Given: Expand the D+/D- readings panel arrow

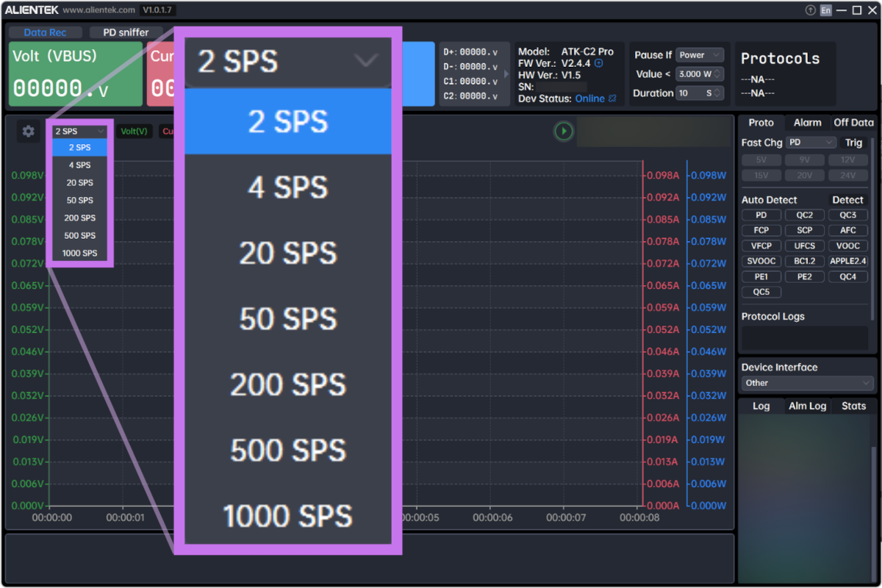Looking at the screenshot, I should 506,74.
